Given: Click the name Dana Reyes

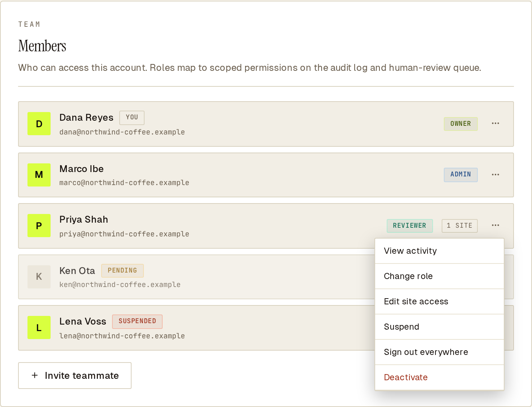Looking at the screenshot, I should pos(86,117).
